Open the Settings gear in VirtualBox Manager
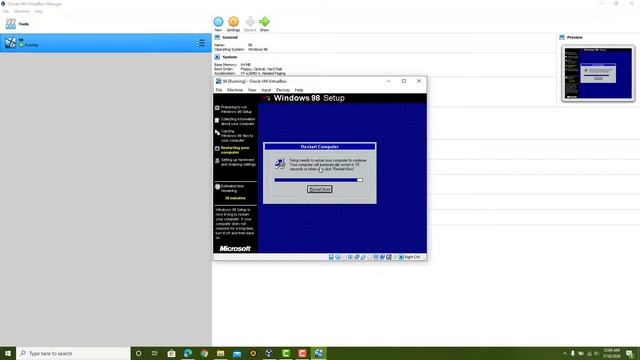640x360 pixels. (233, 22)
